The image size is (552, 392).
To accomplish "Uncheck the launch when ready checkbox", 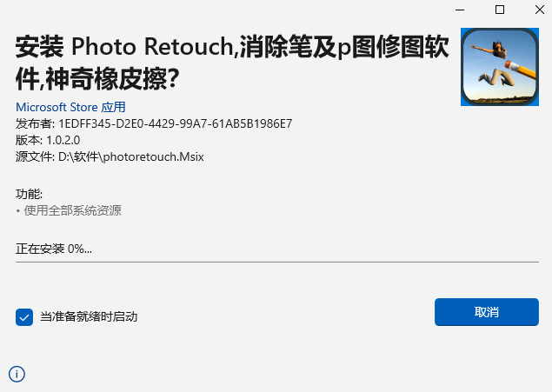I will pyautogui.click(x=24, y=317).
